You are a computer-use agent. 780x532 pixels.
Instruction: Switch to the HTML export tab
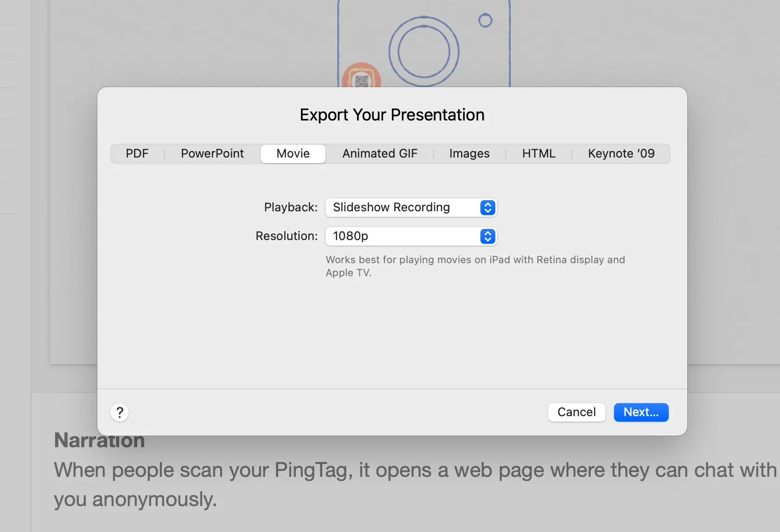pos(539,153)
